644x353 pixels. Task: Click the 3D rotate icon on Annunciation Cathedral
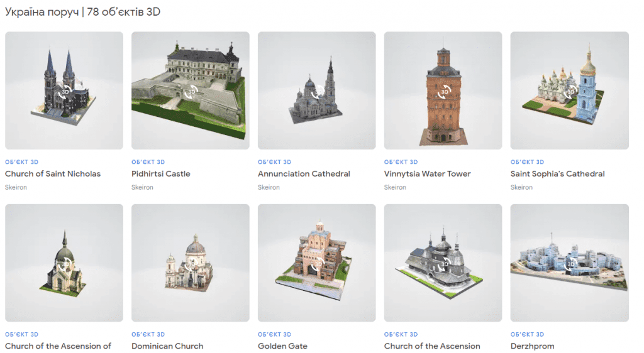coord(318,92)
